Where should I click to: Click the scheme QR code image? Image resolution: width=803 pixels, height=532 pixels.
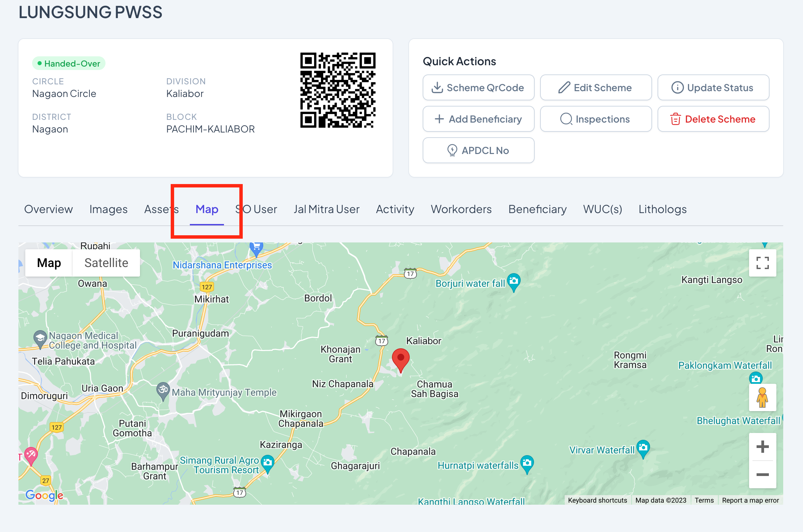338,90
